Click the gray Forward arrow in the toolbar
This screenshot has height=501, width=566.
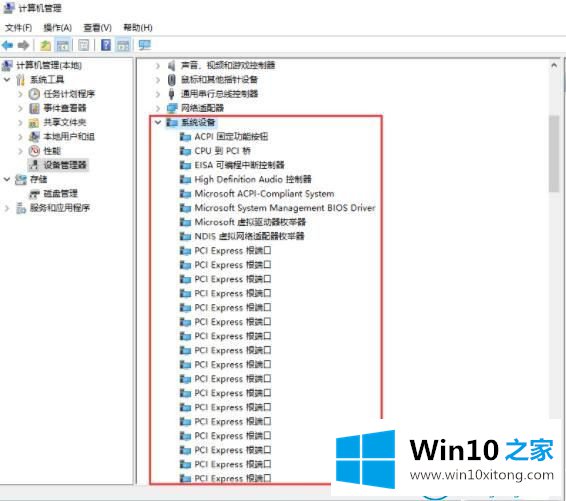click(23, 45)
